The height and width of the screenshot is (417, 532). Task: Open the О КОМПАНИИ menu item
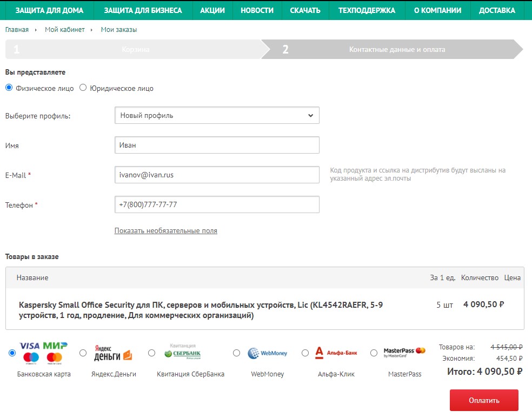pos(437,10)
